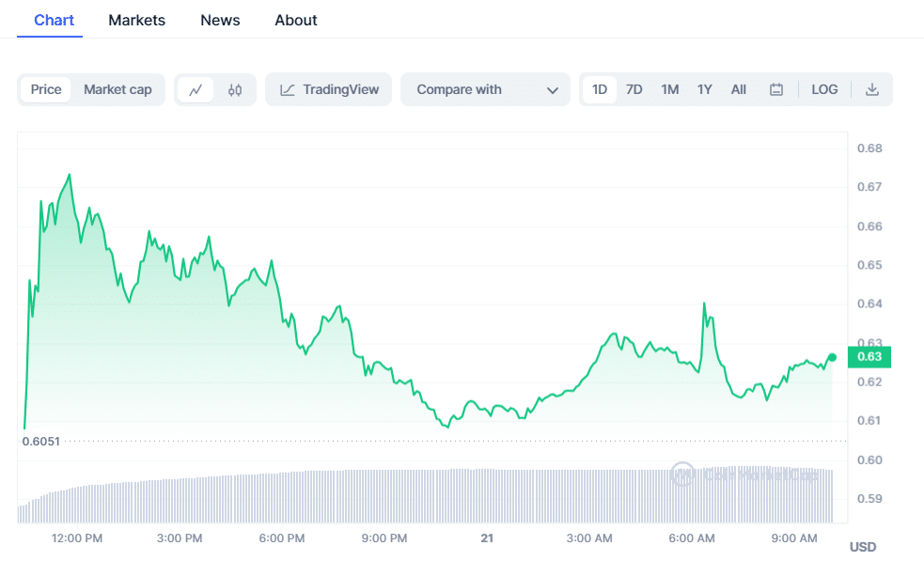Toggle the Market cap view
Image resolution: width=924 pixels, height=561 pixels.
coord(117,90)
